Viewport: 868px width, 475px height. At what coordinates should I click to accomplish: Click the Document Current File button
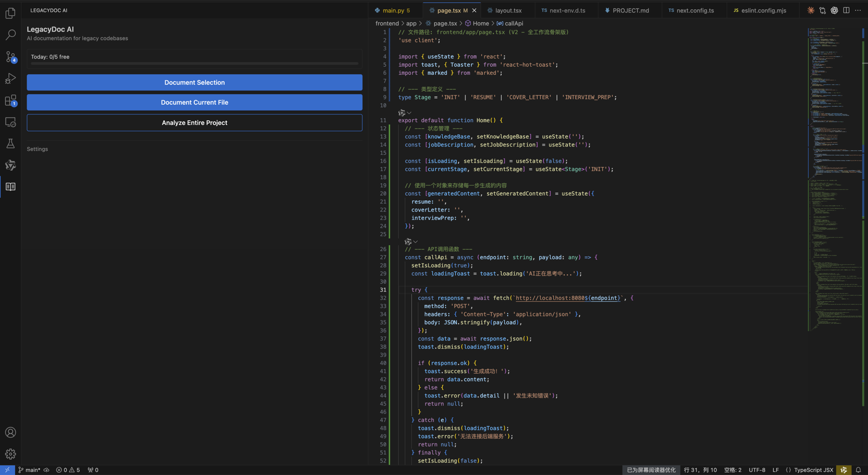[x=194, y=102]
